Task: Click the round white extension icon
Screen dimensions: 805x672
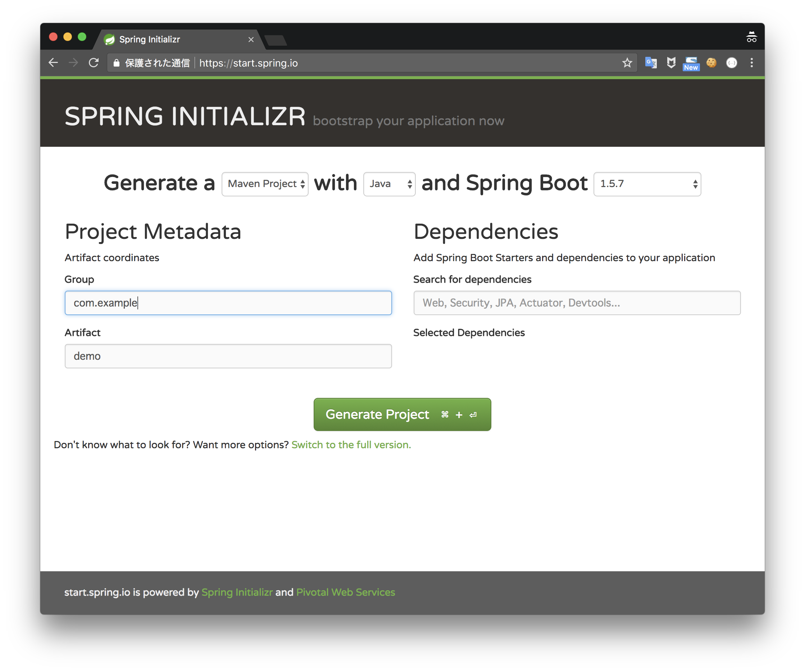Action: coord(731,63)
